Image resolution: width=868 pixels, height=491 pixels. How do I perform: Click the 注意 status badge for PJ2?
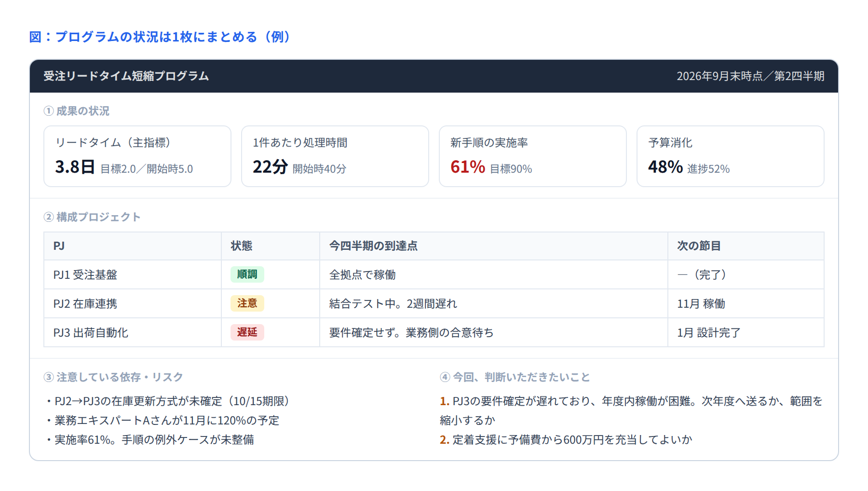247,303
